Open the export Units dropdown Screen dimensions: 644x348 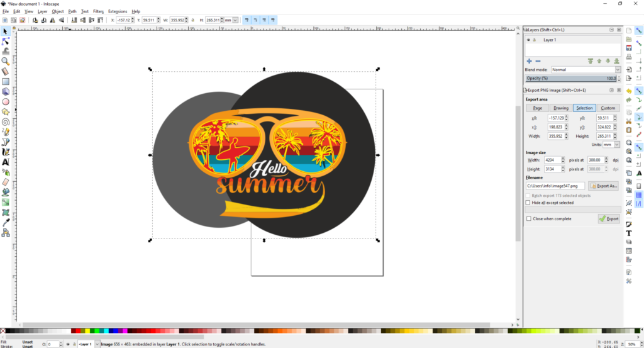[x=611, y=144]
